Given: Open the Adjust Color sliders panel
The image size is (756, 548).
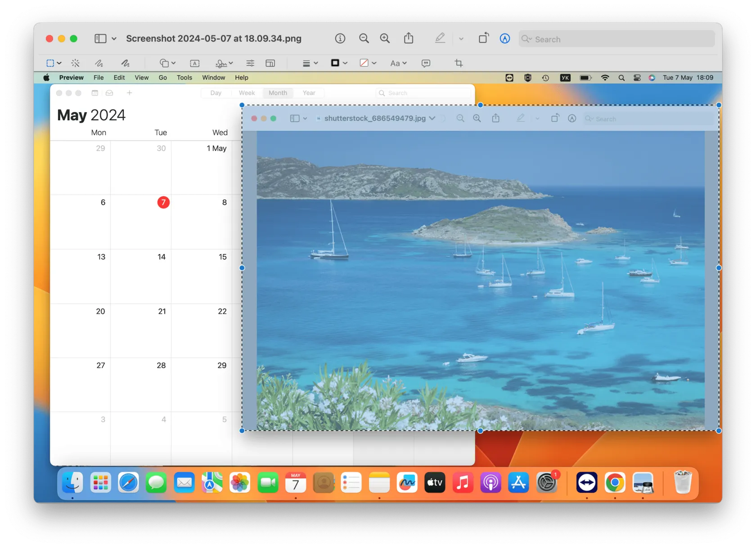Looking at the screenshot, I should coord(250,63).
